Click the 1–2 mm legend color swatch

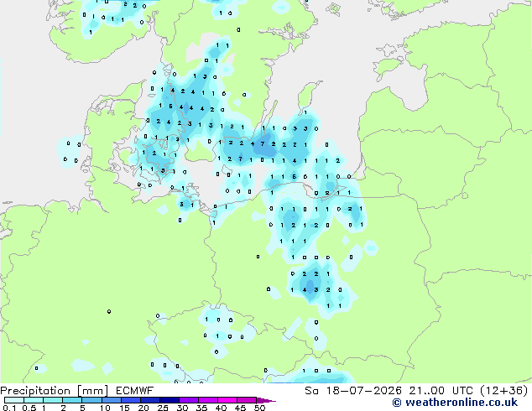53,400
